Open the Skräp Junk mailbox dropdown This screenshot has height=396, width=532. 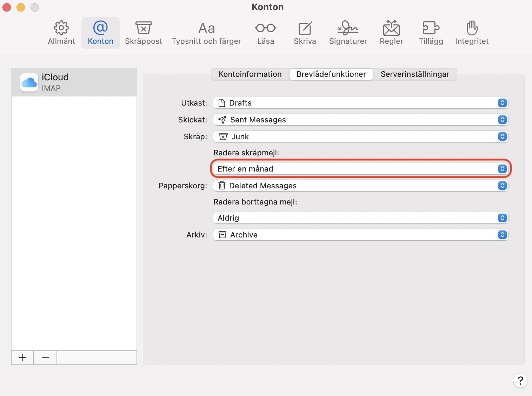click(x=361, y=136)
